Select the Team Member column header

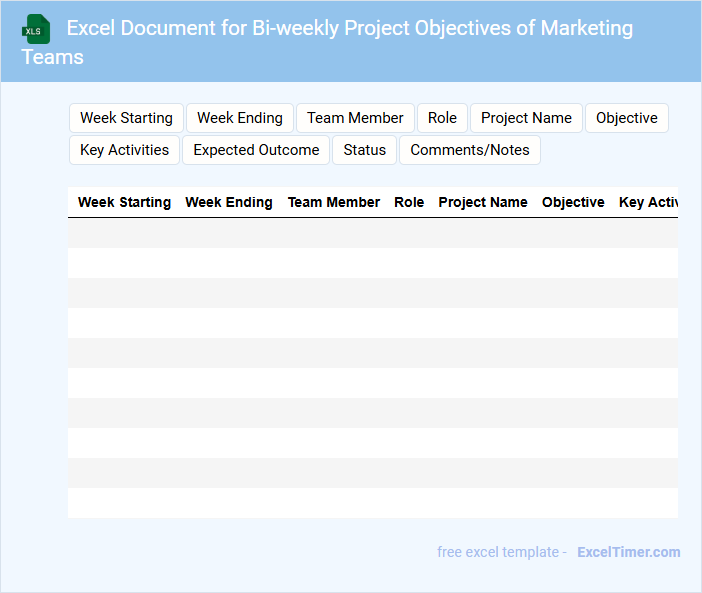point(334,202)
